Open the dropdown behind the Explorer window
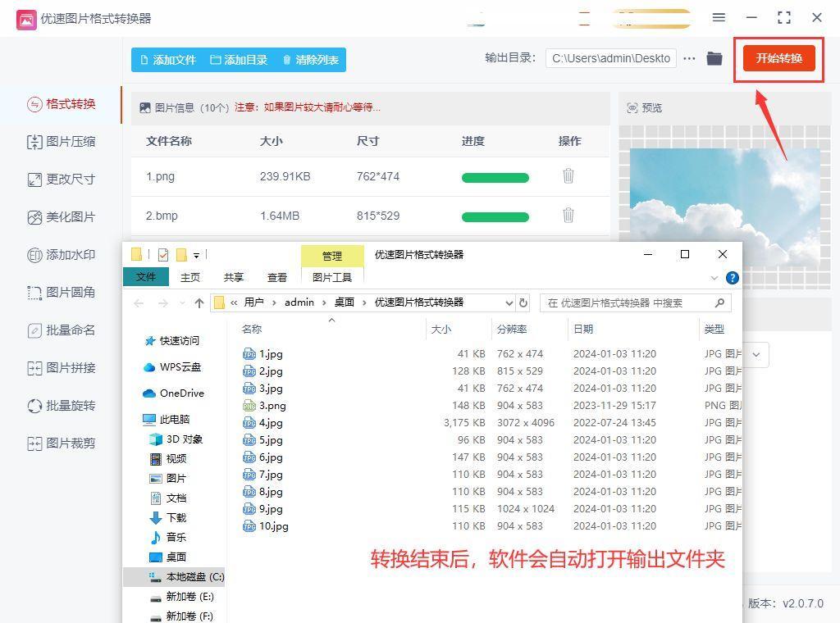The height and width of the screenshot is (623, 840). (x=756, y=355)
